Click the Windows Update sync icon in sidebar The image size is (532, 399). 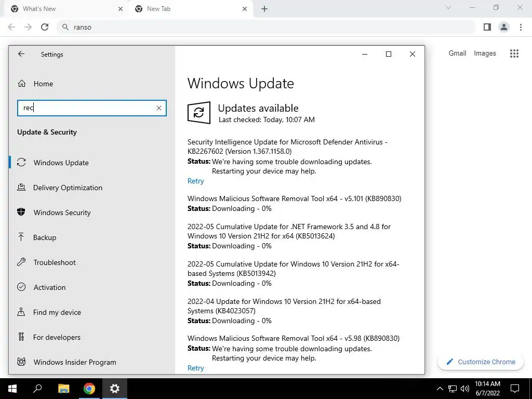[21, 162]
